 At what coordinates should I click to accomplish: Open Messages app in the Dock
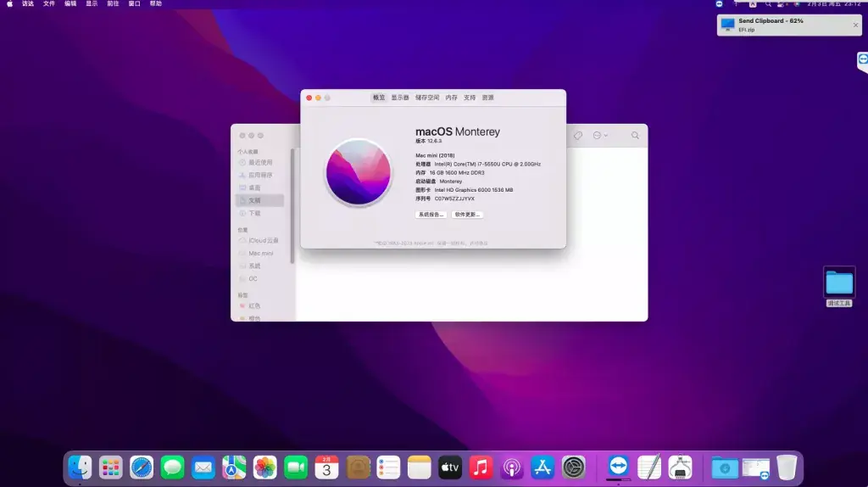(173, 467)
